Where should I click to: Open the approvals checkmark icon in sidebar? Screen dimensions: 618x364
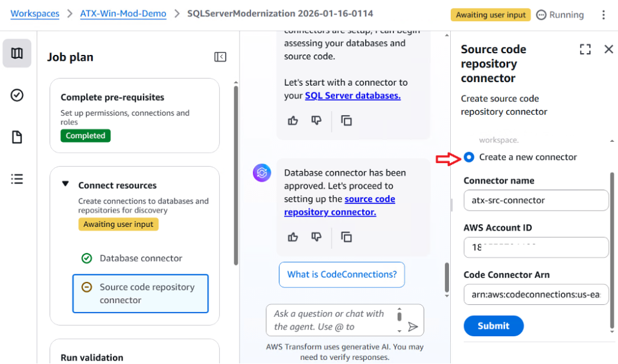point(17,95)
